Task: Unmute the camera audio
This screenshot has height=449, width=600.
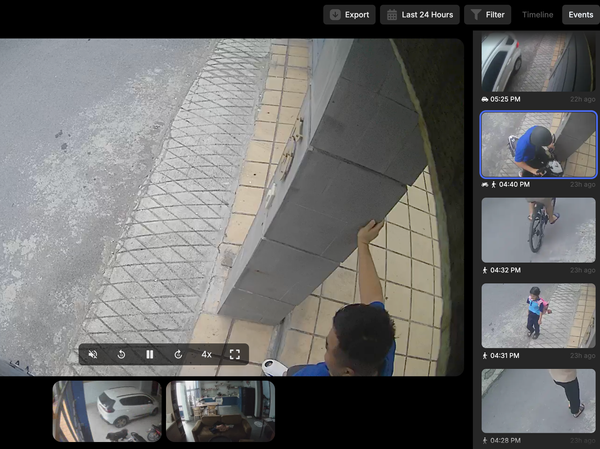Action: 93,354
